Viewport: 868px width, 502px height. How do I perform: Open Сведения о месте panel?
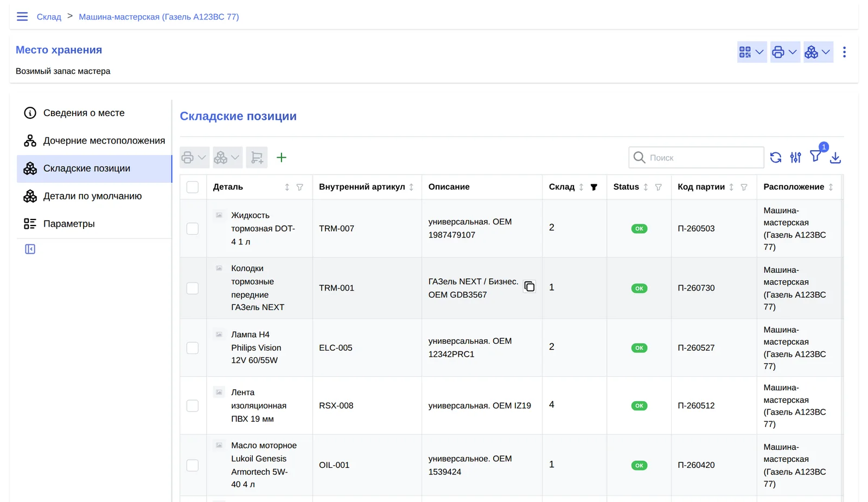[x=94, y=113]
